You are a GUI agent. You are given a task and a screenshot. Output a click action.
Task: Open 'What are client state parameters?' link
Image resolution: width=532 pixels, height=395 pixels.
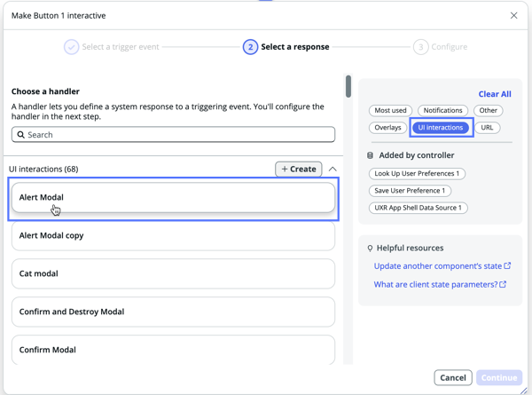[x=435, y=284]
